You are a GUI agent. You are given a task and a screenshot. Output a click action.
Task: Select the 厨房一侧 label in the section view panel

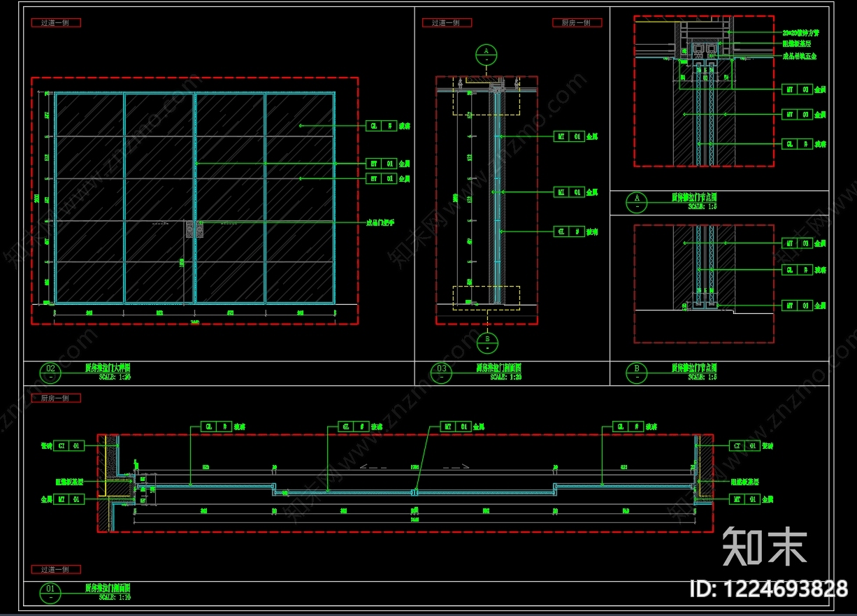pos(577,22)
